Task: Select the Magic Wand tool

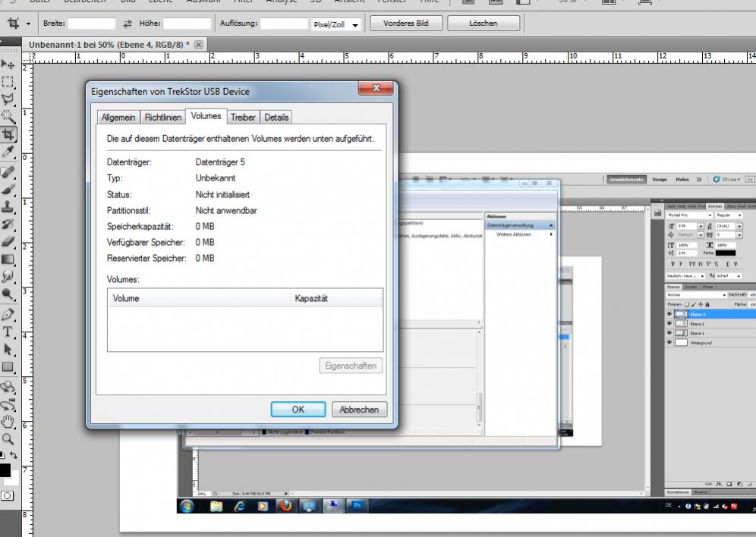Action: (x=8, y=117)
